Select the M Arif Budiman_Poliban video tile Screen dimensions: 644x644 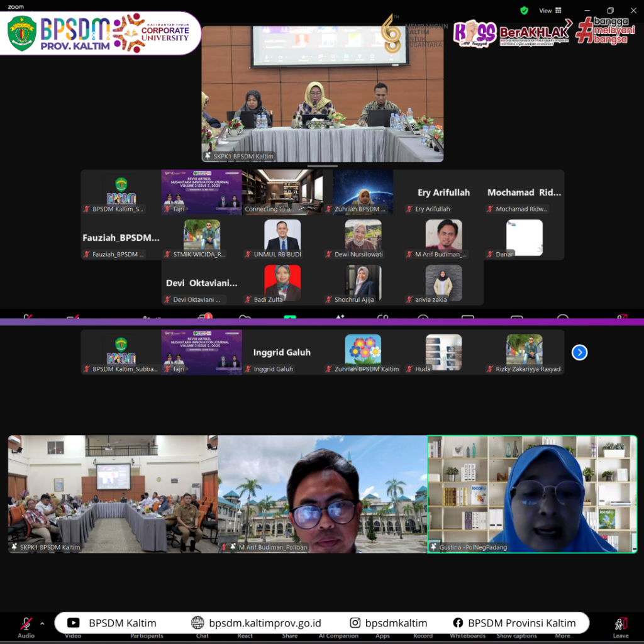tap(323, 494)
